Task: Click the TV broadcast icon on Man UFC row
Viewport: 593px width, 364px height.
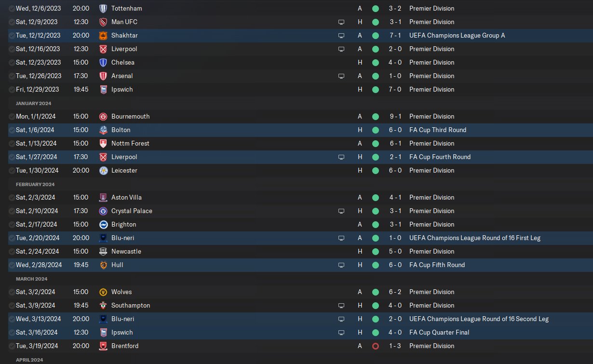Action: 341,22
